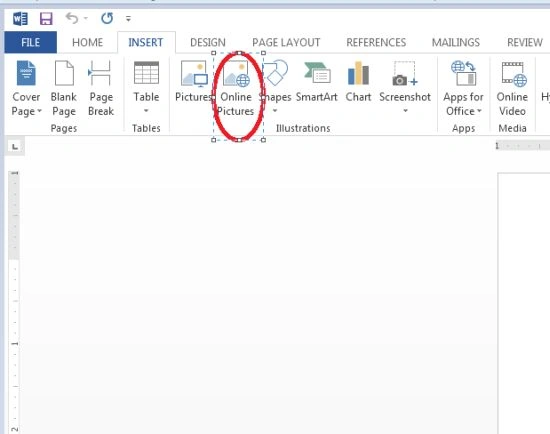Screen dimensions: 550x434
Task: Click the horizontal ruler near mark 1
Action: 523,145
